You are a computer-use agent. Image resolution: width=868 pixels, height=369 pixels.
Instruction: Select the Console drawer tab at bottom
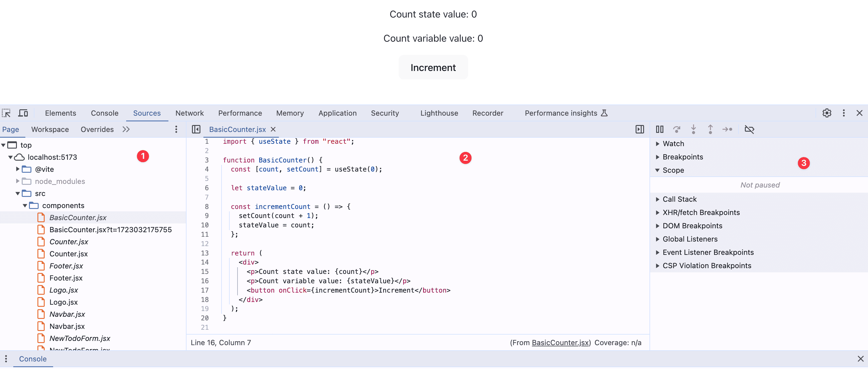(33, 359)
